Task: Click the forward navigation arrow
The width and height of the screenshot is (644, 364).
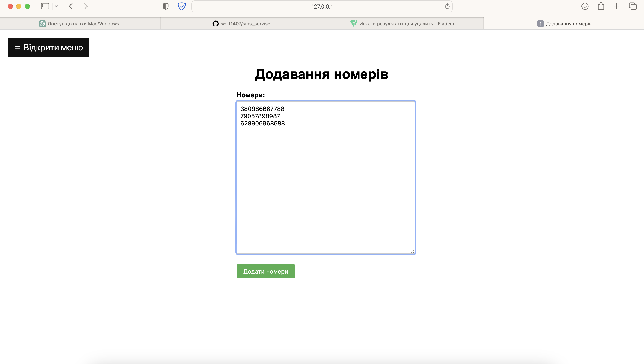Action: (86, 6)
